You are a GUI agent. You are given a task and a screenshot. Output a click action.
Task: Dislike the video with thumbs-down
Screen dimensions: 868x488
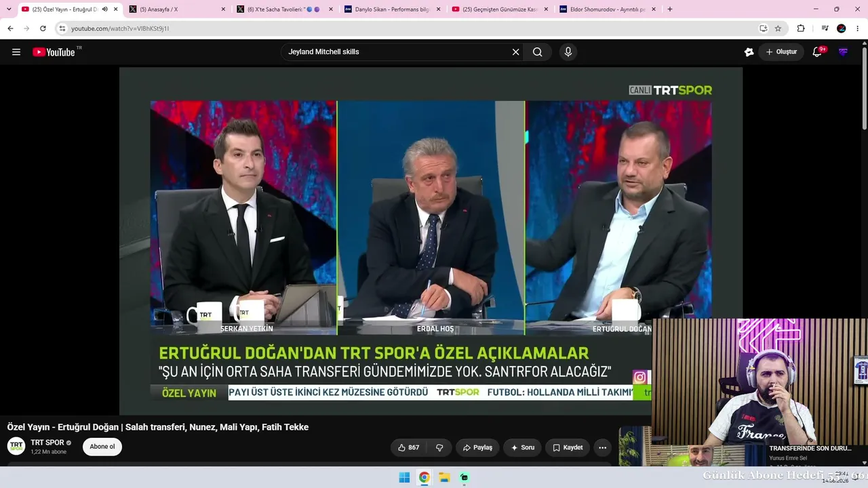439,447
